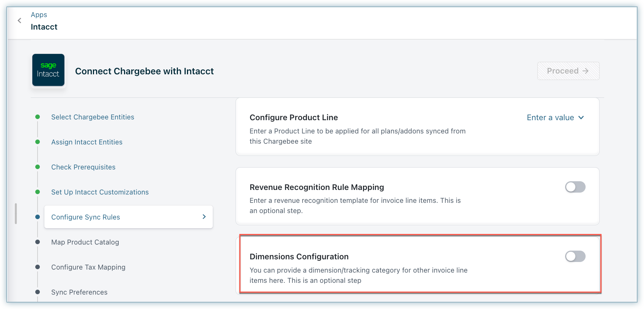
Task: Click green step dot for Check Prerequisites
Action: [x=38, y=167]
